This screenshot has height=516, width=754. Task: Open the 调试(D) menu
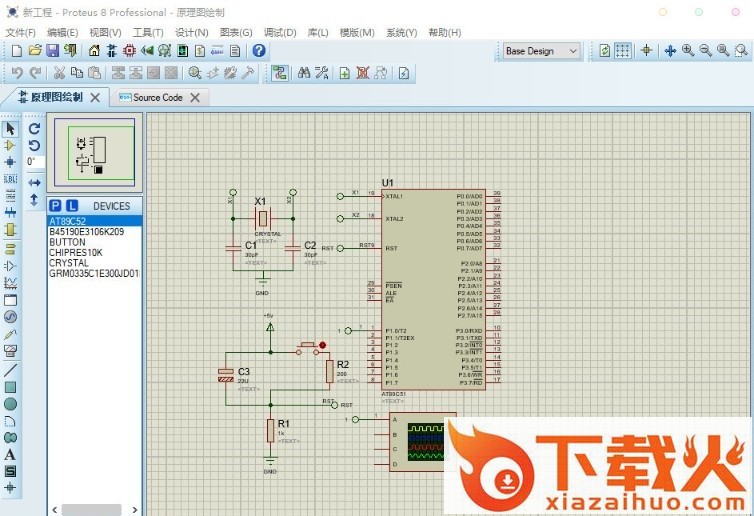coord(280,32)
